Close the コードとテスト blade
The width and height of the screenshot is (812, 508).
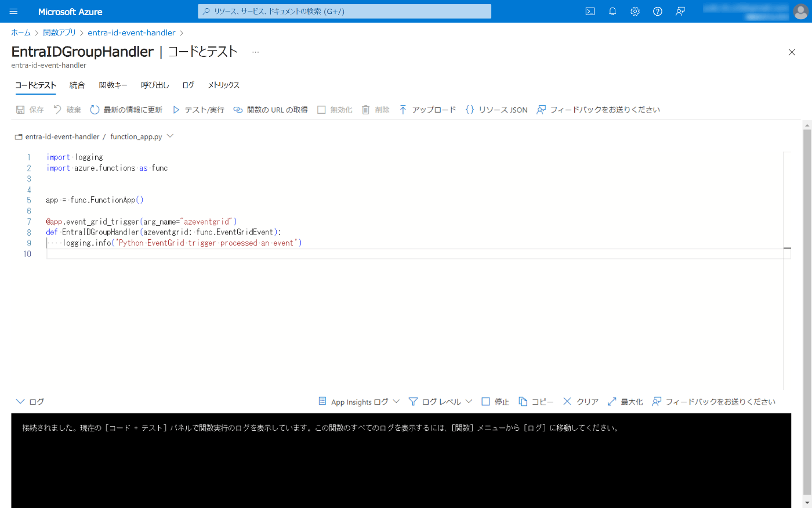792,52
